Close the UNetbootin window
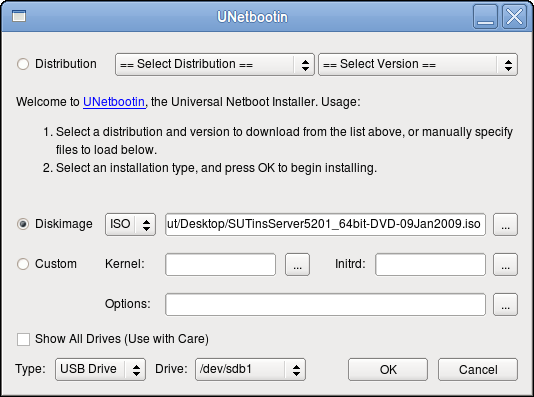Screen dimensions: 534x397 (514, 16)
